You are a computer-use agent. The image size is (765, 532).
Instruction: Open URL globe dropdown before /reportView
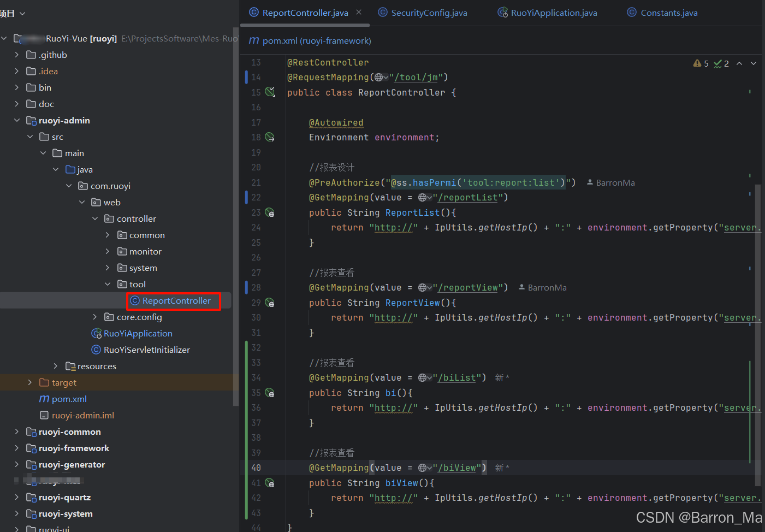coord(425,287)
